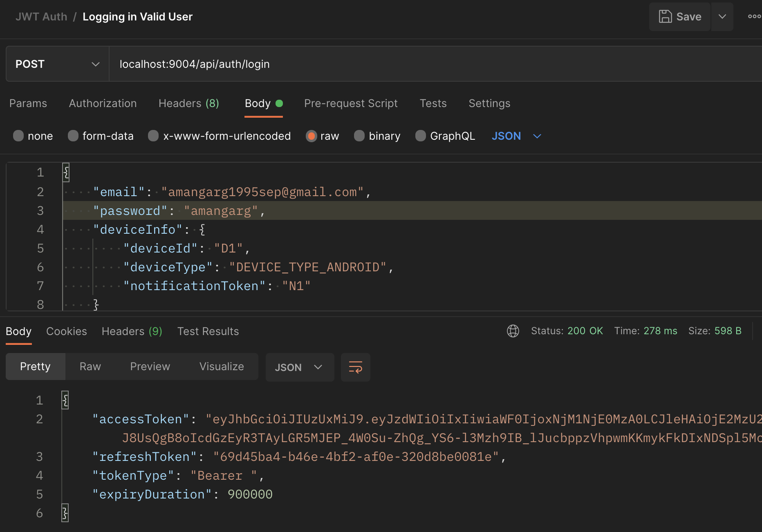Image resolution: width=762 pixels, height=532 pixels.
Task: Click the Size 598 B indicator
Action: 715,331
